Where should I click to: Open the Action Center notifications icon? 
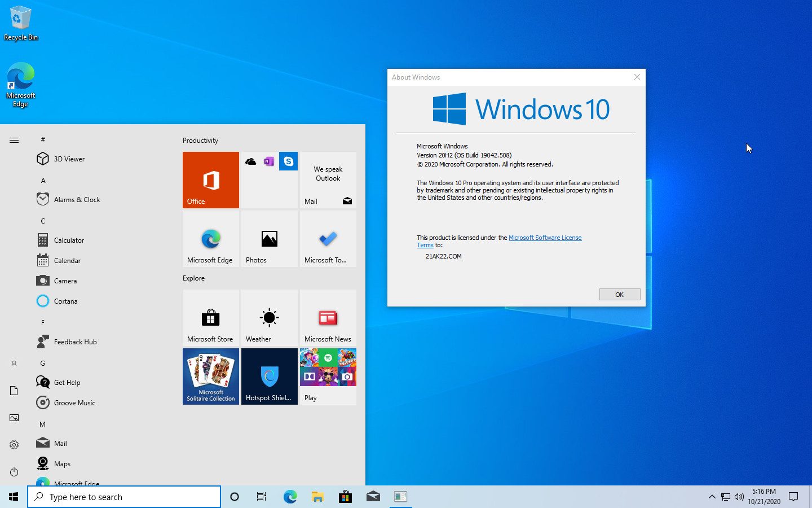tap(793, 497)
